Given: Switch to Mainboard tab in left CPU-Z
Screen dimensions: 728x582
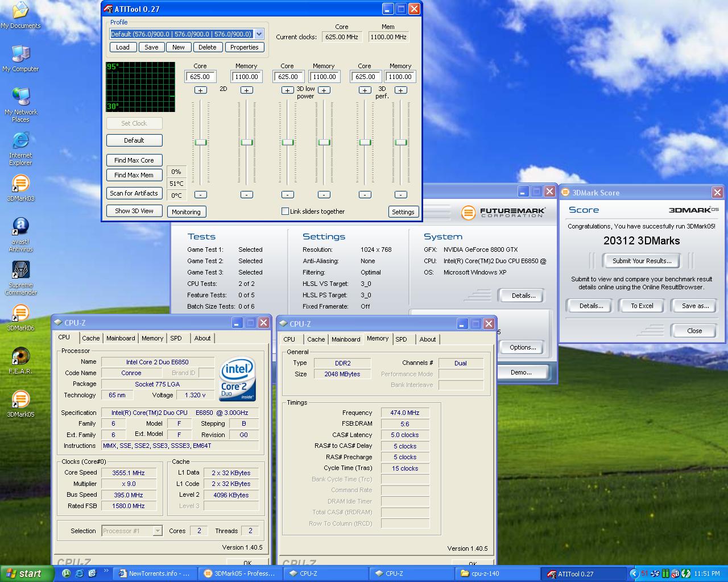Looking at the screenshot, I should point(121,338).
